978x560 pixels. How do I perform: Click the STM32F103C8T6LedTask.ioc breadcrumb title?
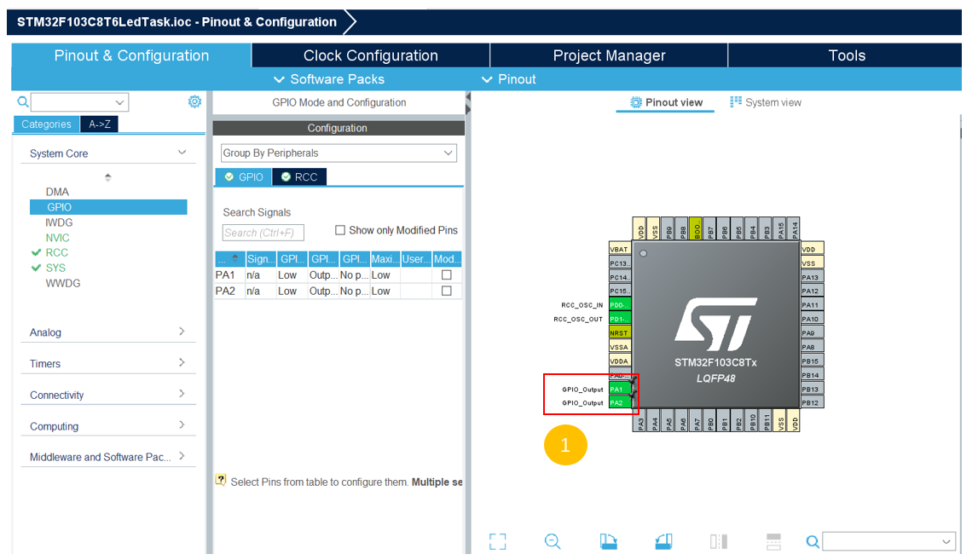click(177, 22)
